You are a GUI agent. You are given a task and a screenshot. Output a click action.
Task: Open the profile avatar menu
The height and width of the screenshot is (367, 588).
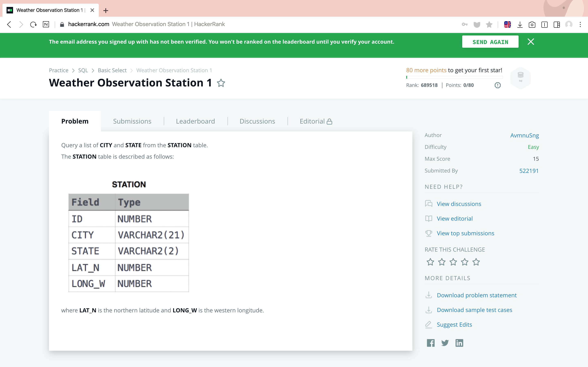click(x=569, y=24)
